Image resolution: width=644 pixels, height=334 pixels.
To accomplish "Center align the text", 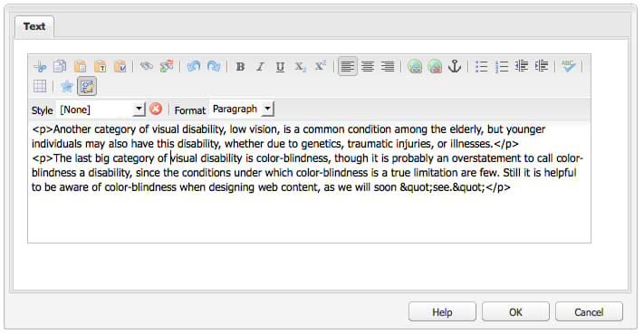I will tap(368, 66).
